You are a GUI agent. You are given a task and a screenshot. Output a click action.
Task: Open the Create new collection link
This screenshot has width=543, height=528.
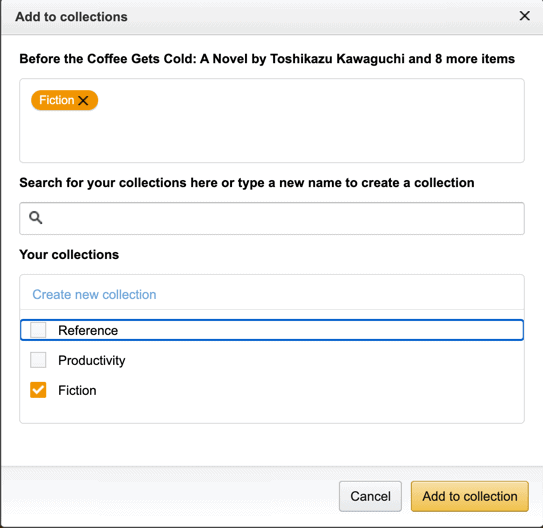tap(94, 294)
